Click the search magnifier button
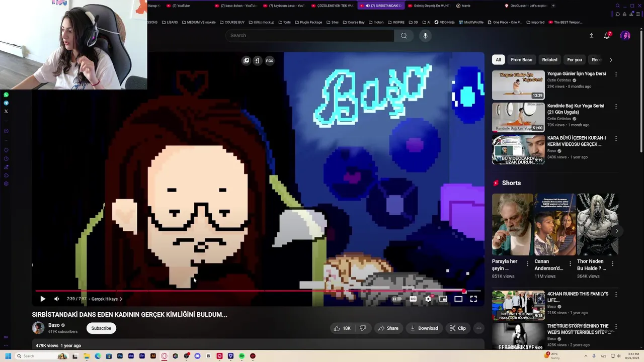 click(404, 36)
